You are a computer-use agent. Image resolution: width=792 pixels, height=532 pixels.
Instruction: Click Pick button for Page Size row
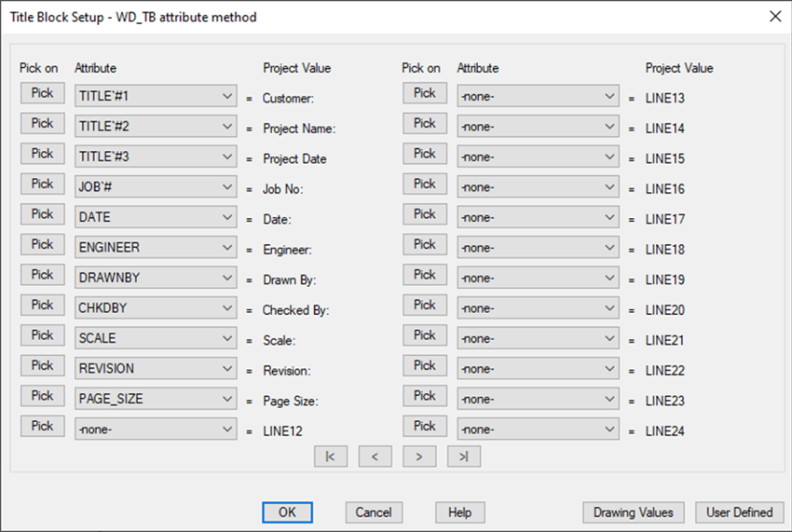[43, 396]
